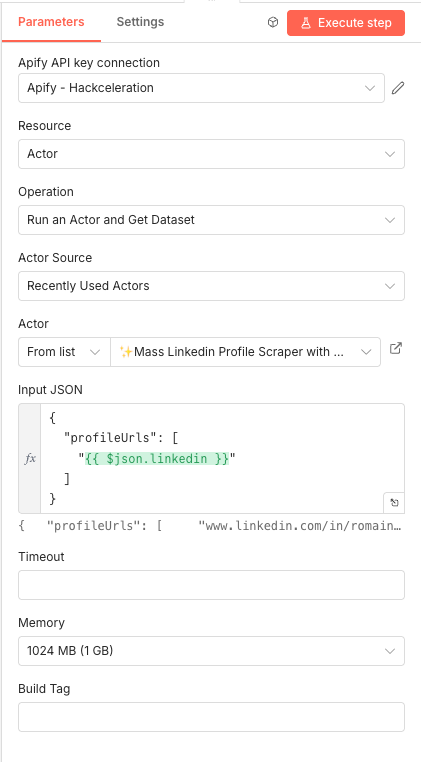Click the fx expression icon
The height and width of the screenshot is (762, 421).
[x=30, y=458]
